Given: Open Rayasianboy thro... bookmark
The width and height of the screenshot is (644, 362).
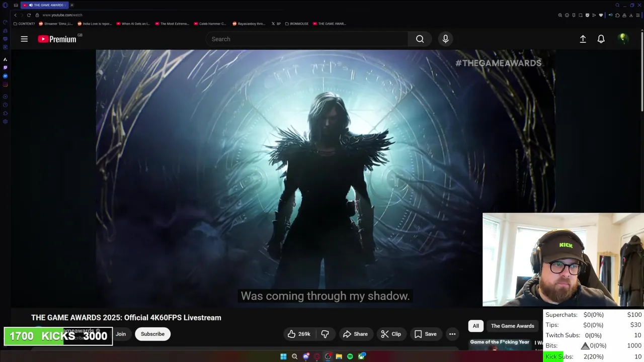Looking at the screenshot, I should 250,24.
